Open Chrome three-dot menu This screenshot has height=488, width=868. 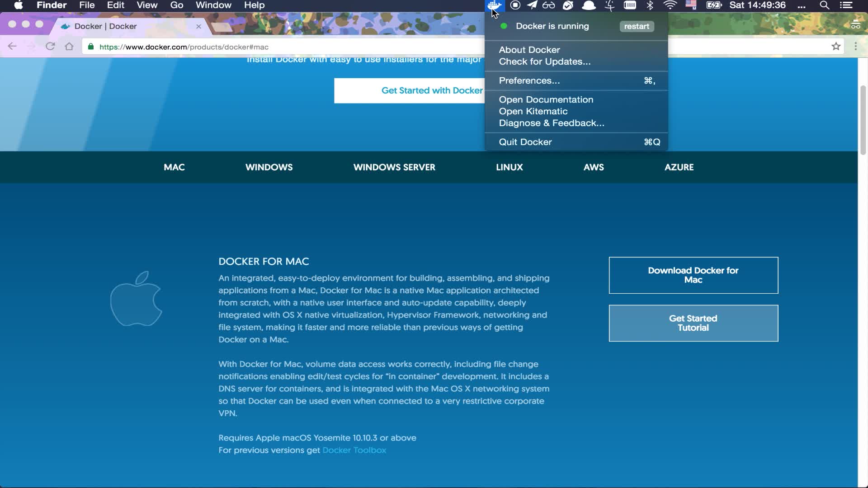[x=855, y=47]
